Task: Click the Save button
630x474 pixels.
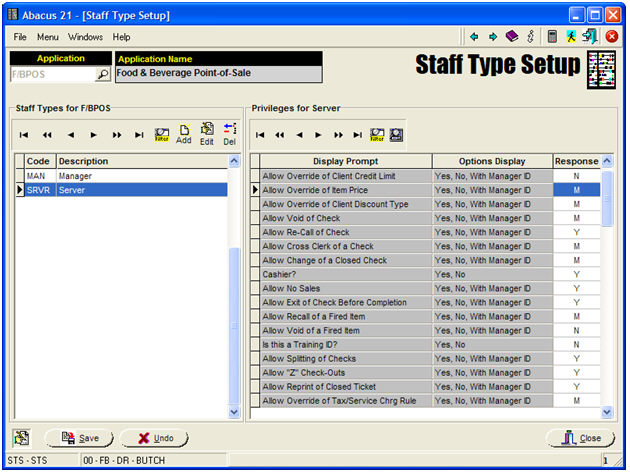Action: [x=79, y=438]
